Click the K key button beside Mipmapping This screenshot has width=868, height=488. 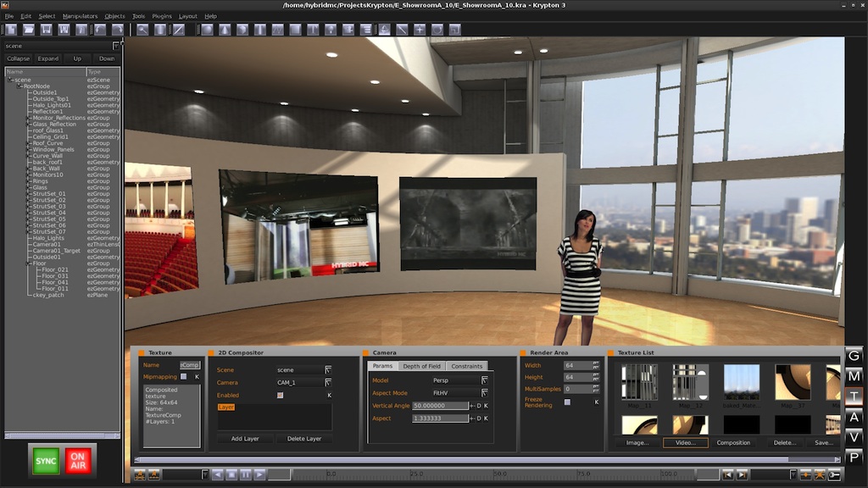pyautogui.click(x=197, y=377)
